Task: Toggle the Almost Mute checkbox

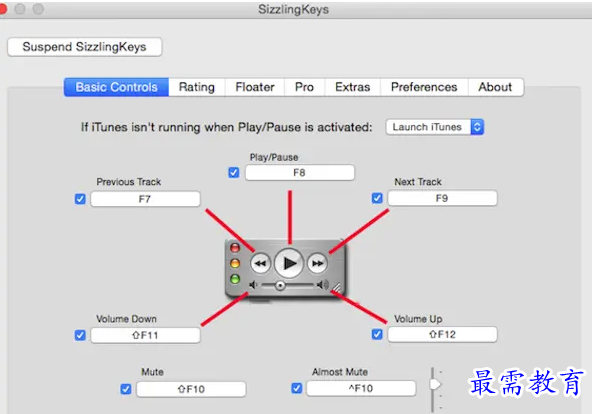Action: point(297,388)
